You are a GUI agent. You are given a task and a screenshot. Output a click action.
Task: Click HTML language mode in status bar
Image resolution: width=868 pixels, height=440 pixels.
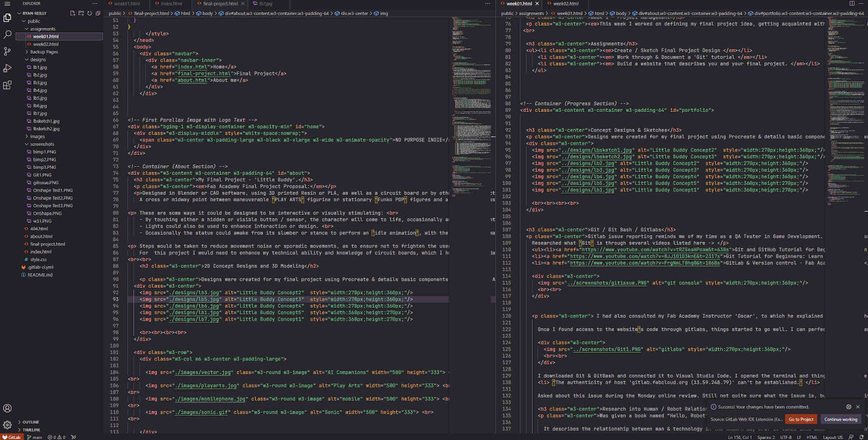812,437
